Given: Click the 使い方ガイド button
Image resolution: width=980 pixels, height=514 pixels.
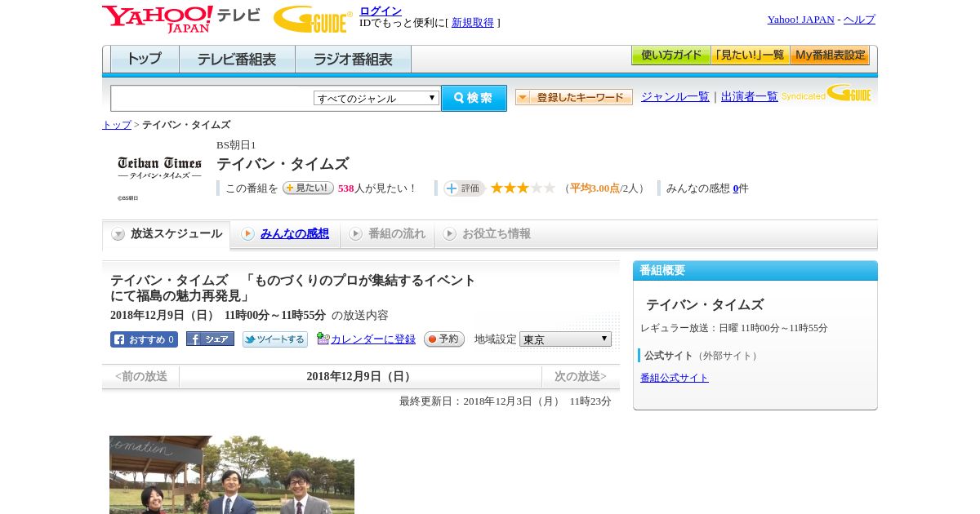Looking at the screenshot, I should (671, 55).
